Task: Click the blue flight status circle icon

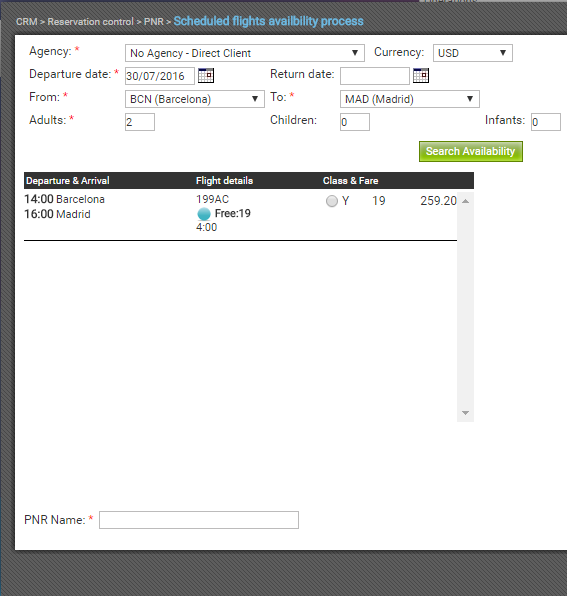Action: (204, 214)
